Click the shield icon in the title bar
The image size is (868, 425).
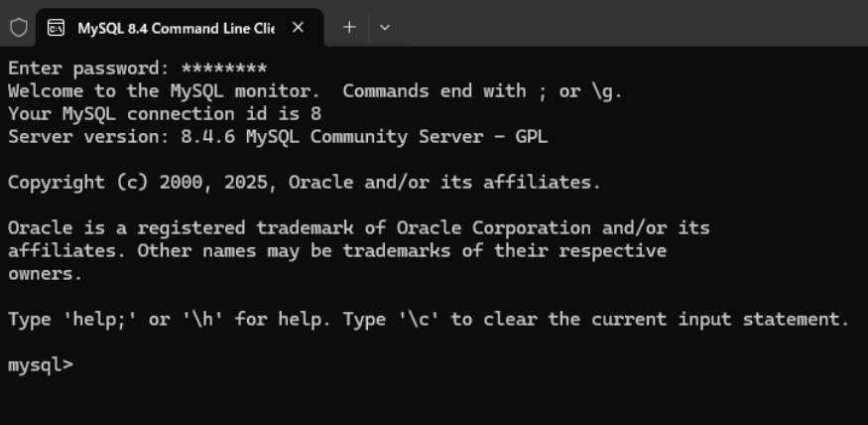coord(18,27)
